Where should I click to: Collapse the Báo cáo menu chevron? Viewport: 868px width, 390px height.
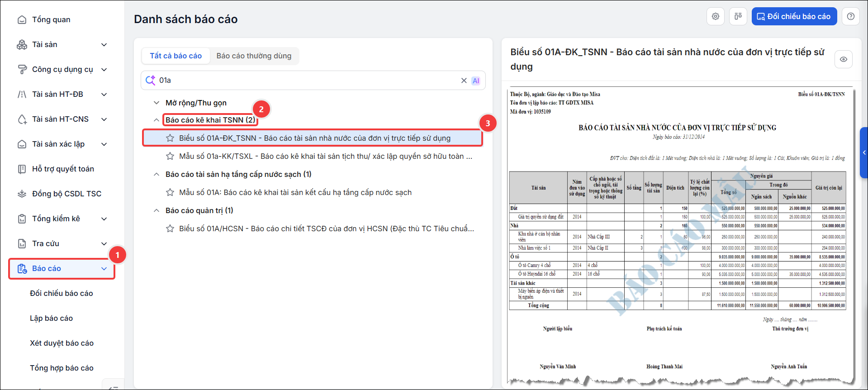104,269
